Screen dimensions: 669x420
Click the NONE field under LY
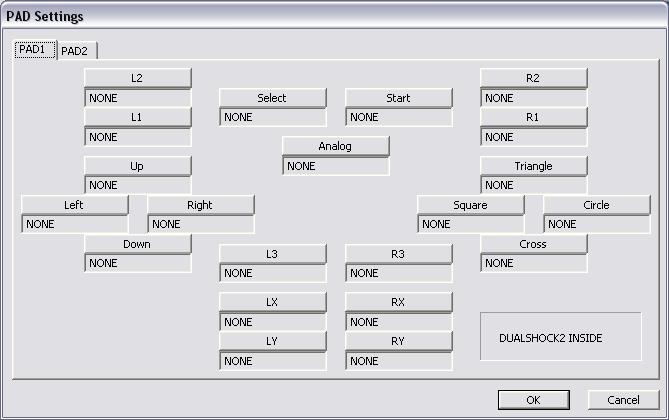(x=273, y=361)
